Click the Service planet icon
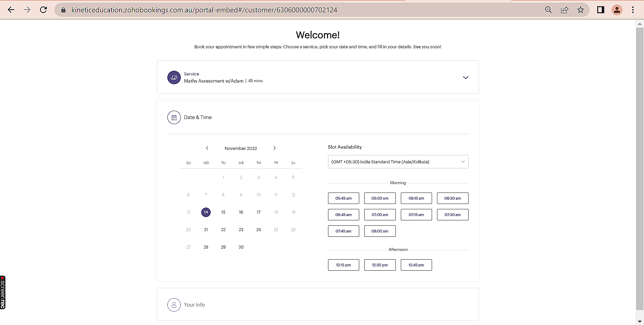 174,77
